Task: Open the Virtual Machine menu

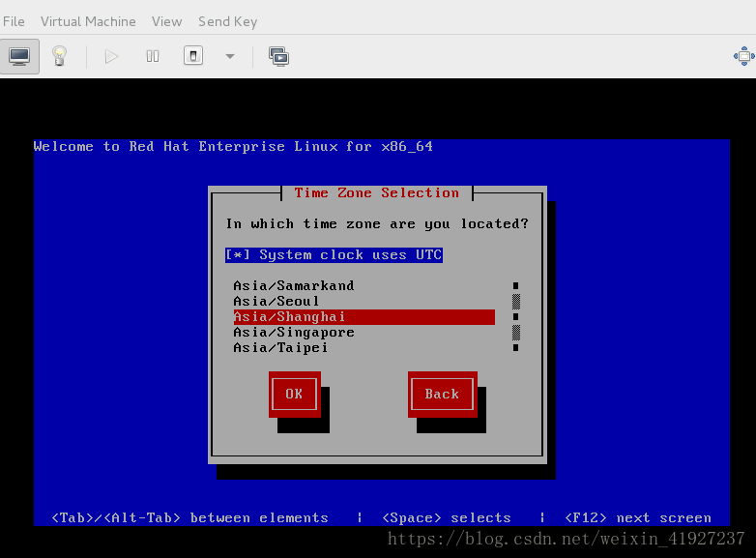Action: pos(88,21)
